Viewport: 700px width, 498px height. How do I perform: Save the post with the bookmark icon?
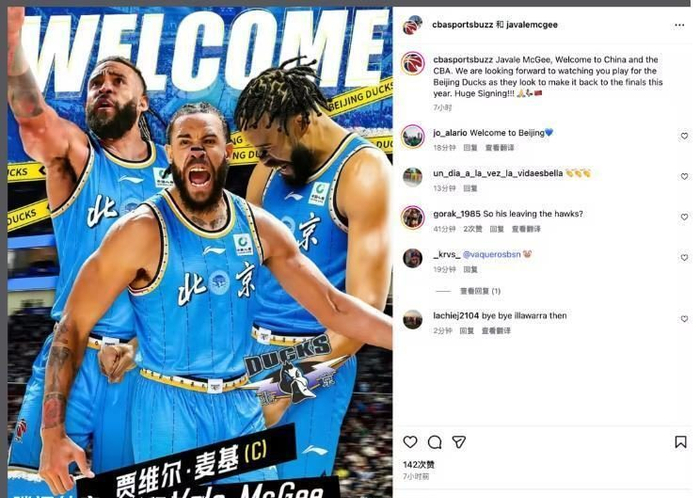[680, 442]
